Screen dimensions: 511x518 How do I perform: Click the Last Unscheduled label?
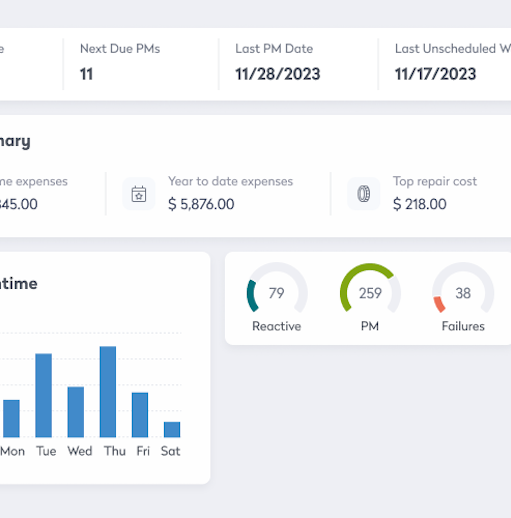tap(453, 49)
